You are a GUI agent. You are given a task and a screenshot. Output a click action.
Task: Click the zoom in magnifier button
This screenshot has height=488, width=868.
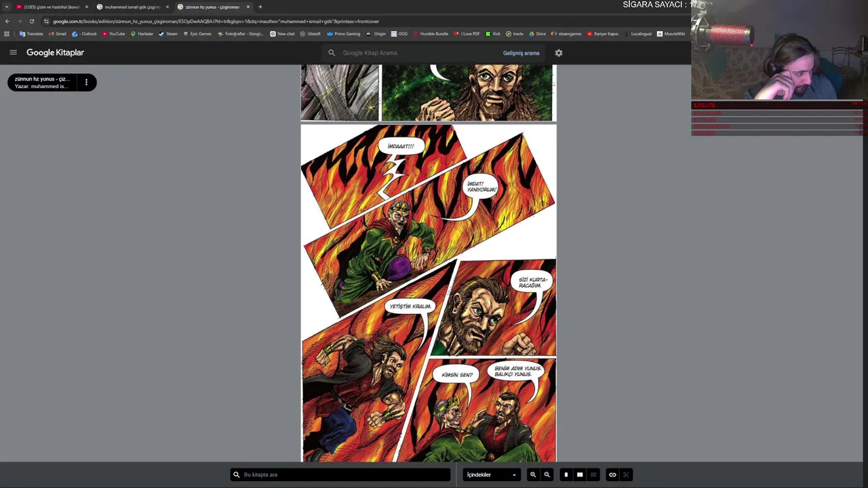pyautogui.click(x=533, y=474)
